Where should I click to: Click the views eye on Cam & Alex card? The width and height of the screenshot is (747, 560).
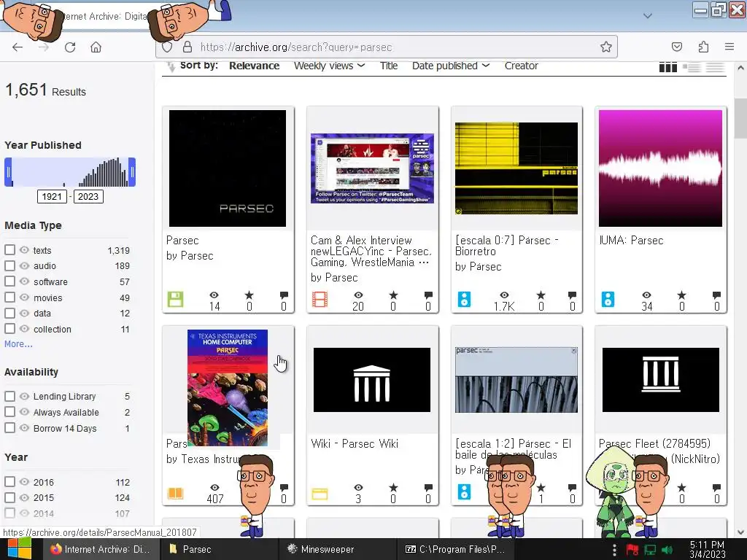pos(358,295)
